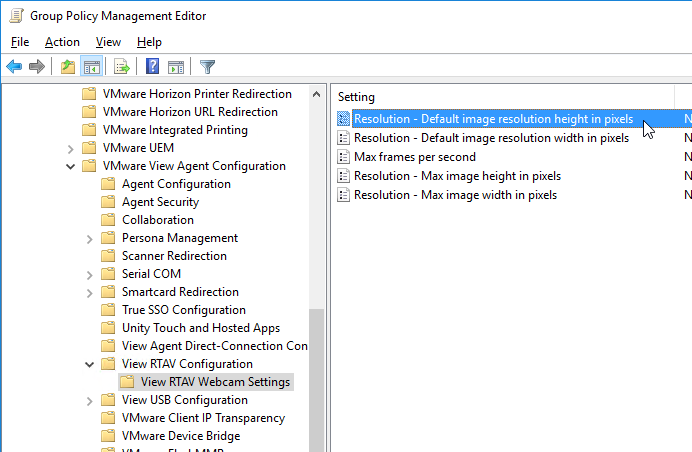Select VMware Client IP Transparency
The height and width of the screenshot is (452, 692).
pyautogui.click(x=203, y=418)
